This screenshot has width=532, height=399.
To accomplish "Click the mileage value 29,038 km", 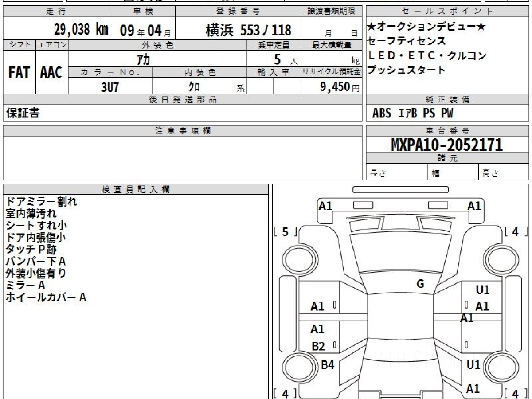I will pos(81,30).
